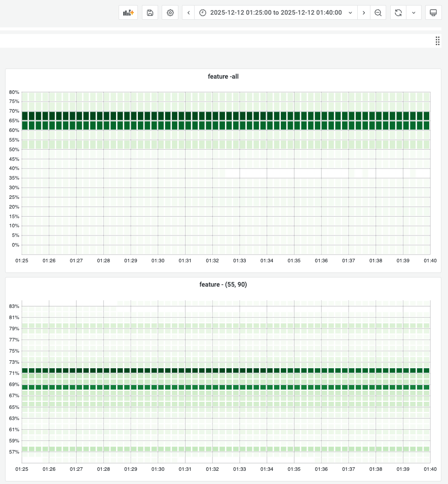Viewport: 448px width, 484px height.
Task: Open the time range picker
Action: coord(276,13)
